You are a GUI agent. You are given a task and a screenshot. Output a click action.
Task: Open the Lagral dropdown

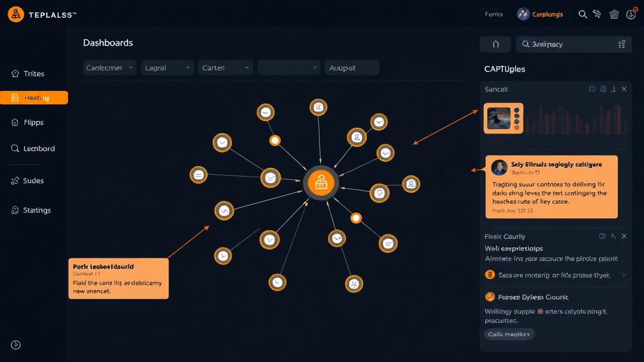167,68
